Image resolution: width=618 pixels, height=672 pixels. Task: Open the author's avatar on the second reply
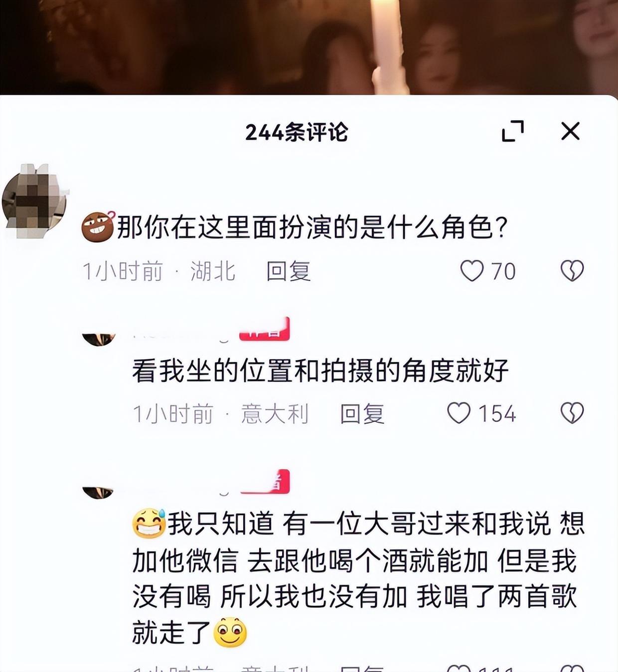point(98,492)
